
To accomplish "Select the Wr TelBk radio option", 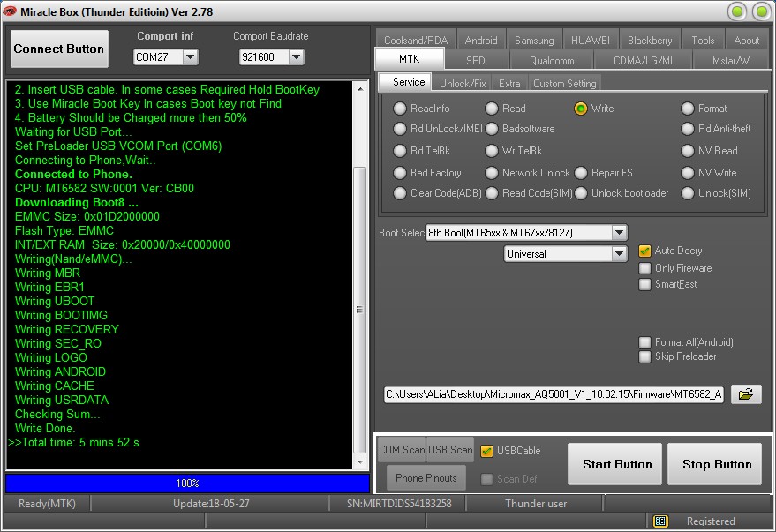I will pos(492,150).
